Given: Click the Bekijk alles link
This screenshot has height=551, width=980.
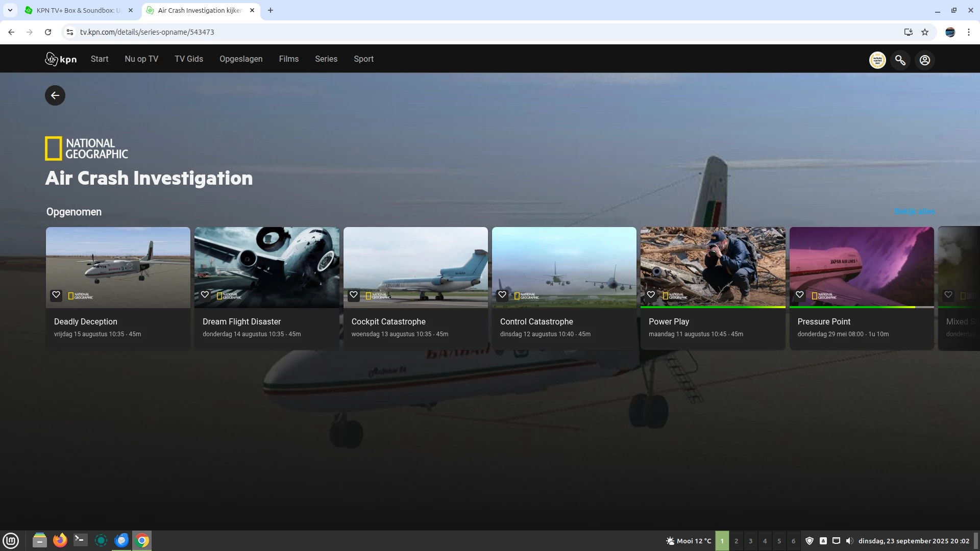Looking at the screenshot, I should point(914,211).
